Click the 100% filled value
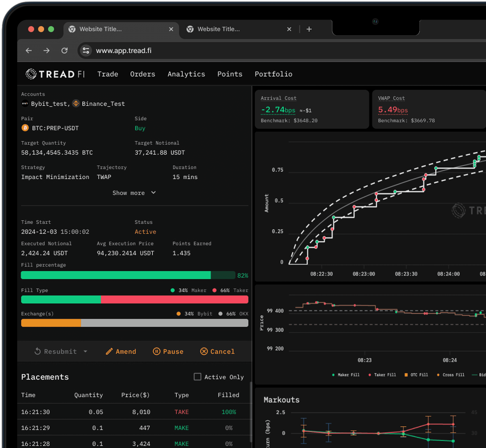This screenshot has height=448, width=486. 229,412
